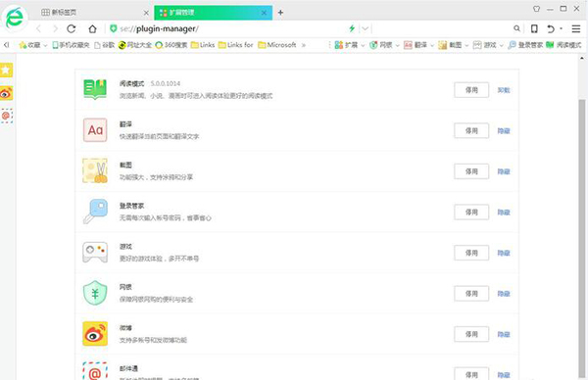The image size is (588, 380).
Task: Show more bookmarks with chevron overflow
Action: pyautogui.click(x=304, y=45)
